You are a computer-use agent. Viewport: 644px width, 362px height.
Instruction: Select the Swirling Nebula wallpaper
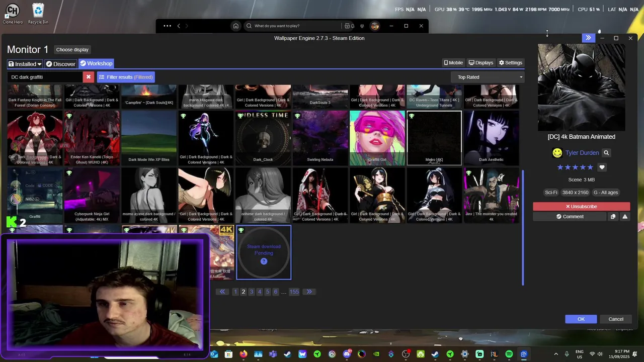[x=320, y=138]
